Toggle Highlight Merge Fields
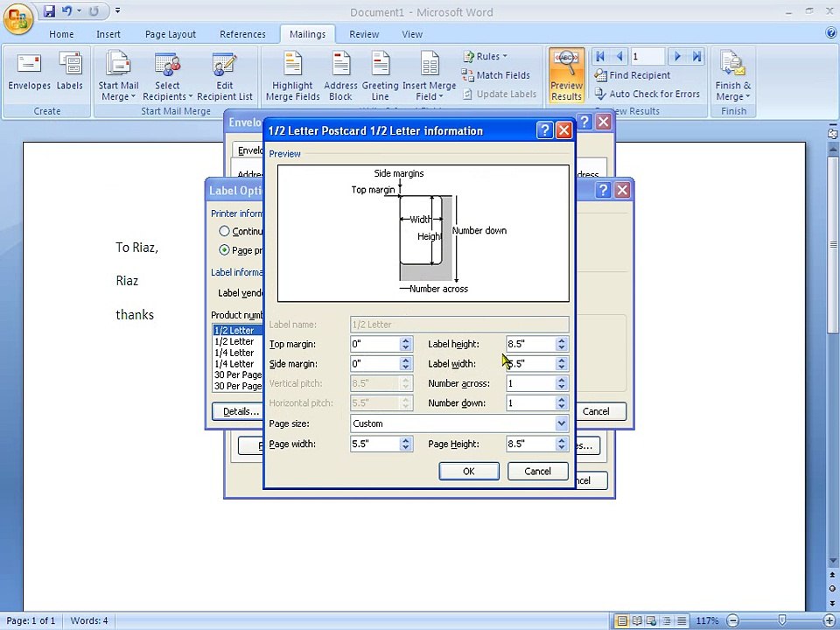Viewport: 840px width, 630px height. click(292, 76)
